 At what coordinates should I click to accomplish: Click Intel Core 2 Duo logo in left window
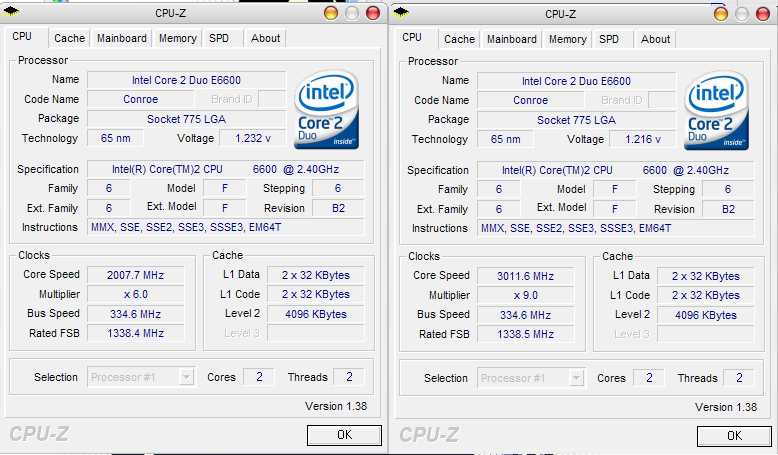pyautogui.click(x=326, y=110)
